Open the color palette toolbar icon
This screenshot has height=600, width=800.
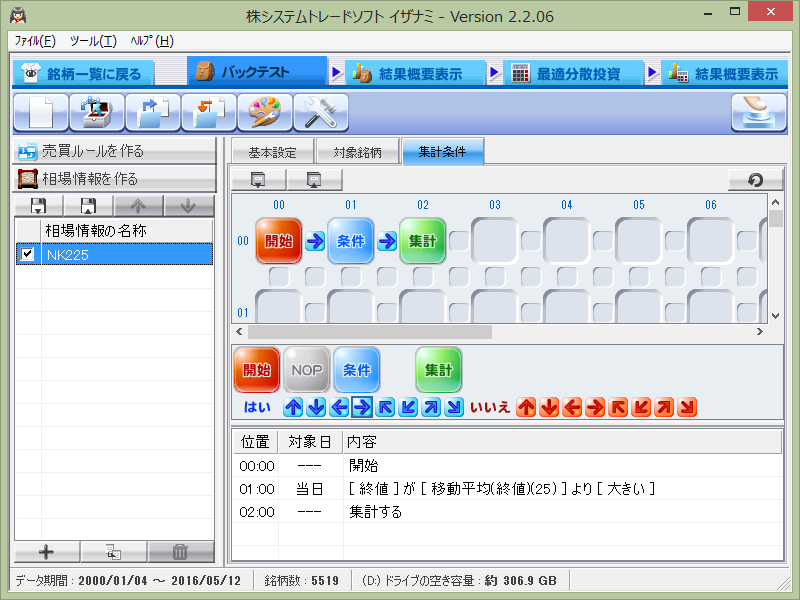point(265,112)
